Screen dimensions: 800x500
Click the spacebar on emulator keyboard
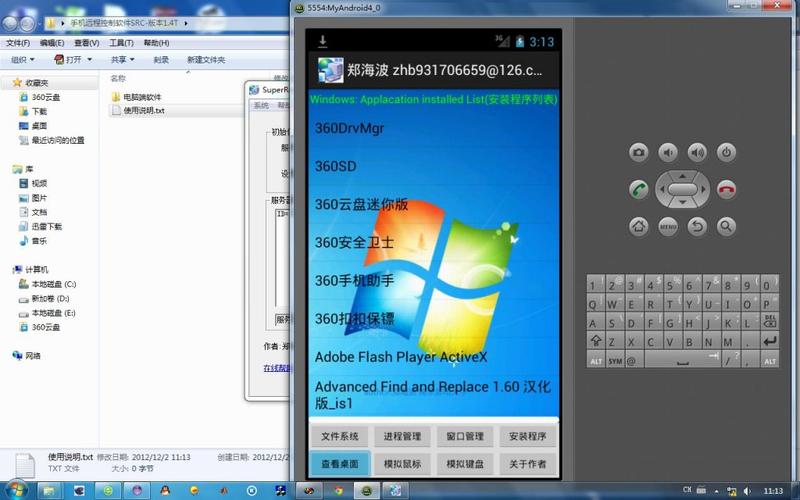click(682, 360)
